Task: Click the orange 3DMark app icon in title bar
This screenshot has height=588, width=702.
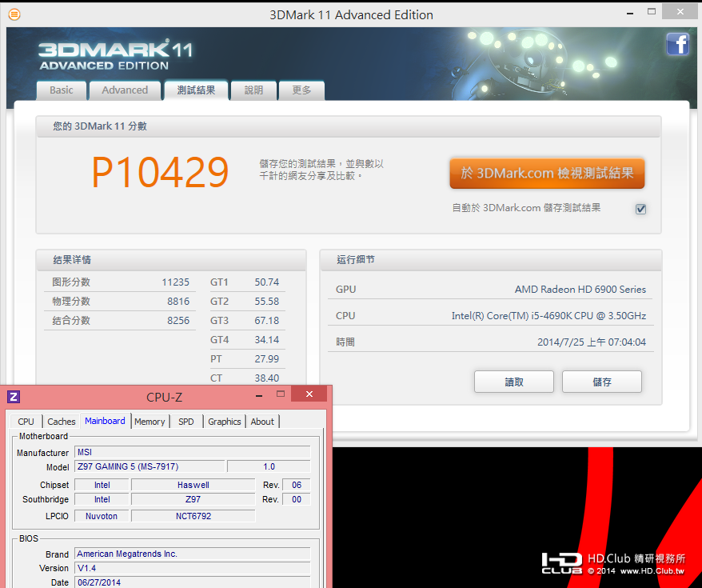Action: (x=14, y=14)
